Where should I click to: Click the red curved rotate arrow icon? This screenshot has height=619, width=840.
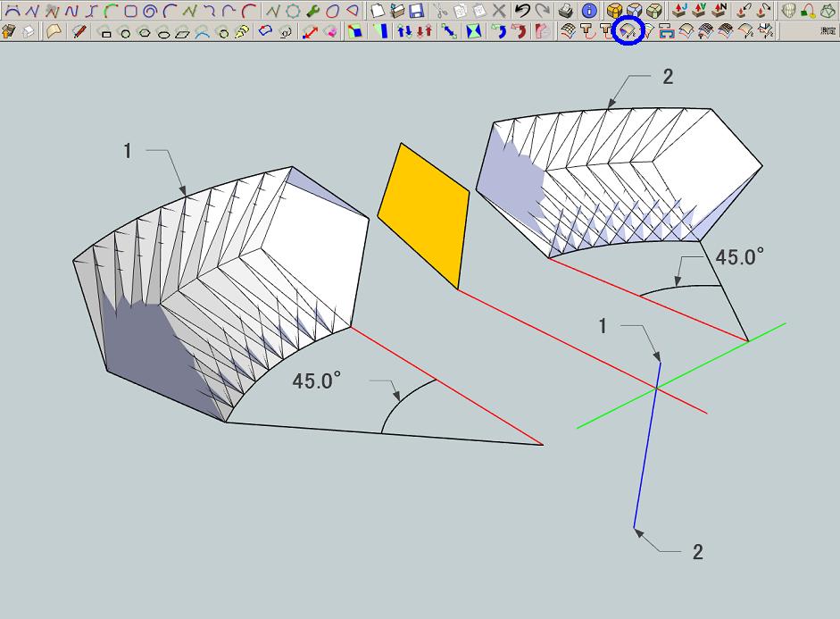[x=519, y=31]
